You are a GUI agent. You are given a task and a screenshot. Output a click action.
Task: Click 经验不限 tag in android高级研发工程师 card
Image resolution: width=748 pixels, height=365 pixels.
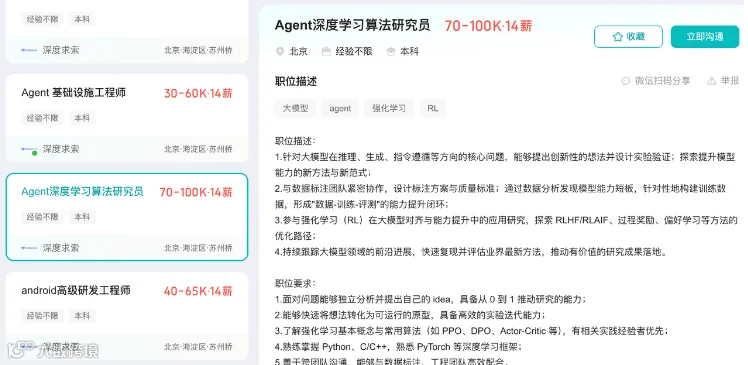coord(42,316)
